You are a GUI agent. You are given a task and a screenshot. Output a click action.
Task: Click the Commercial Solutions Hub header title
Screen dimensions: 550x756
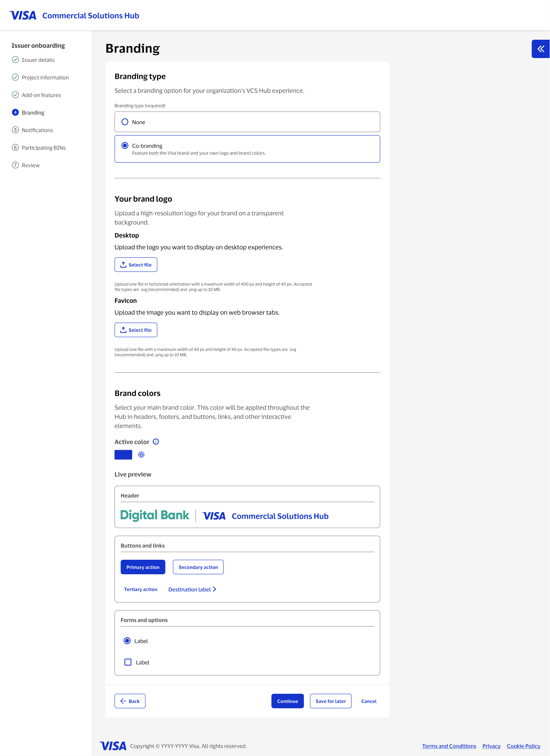pyautogui.click(x=91, y=16)
